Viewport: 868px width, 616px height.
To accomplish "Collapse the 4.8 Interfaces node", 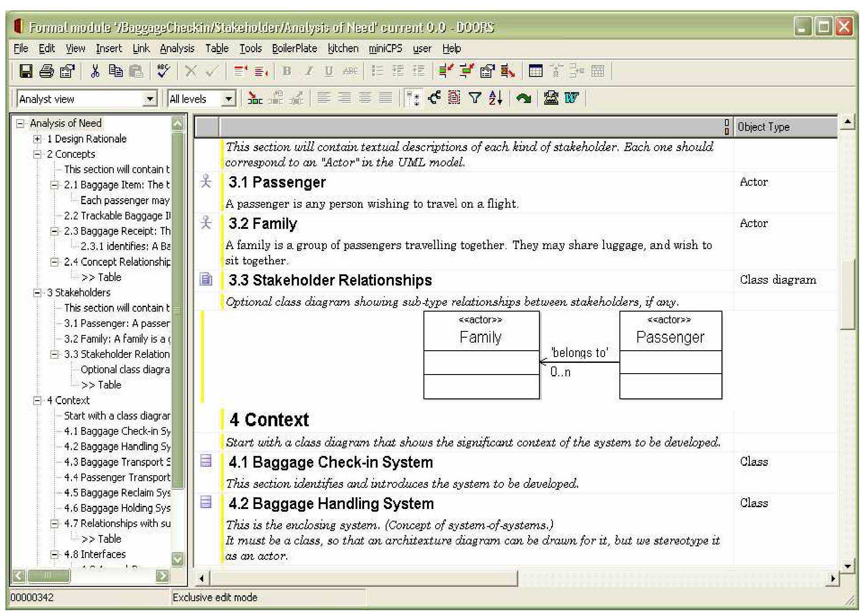I will pyautogui.click(x=54, y=554).
